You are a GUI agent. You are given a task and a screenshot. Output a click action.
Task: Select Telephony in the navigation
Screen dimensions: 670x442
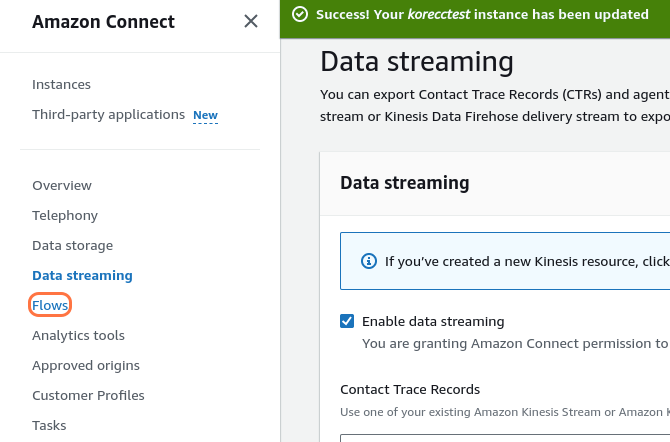click(x=65, y=216)
